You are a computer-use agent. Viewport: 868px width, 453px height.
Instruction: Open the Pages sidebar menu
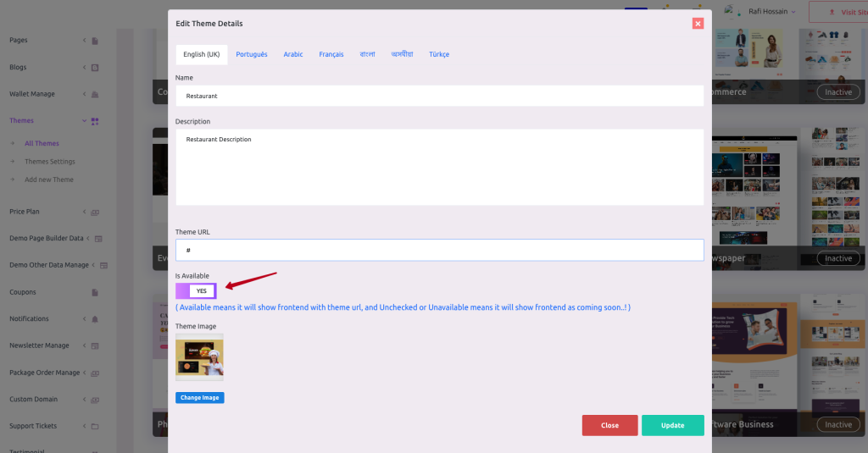pos(19,41)
